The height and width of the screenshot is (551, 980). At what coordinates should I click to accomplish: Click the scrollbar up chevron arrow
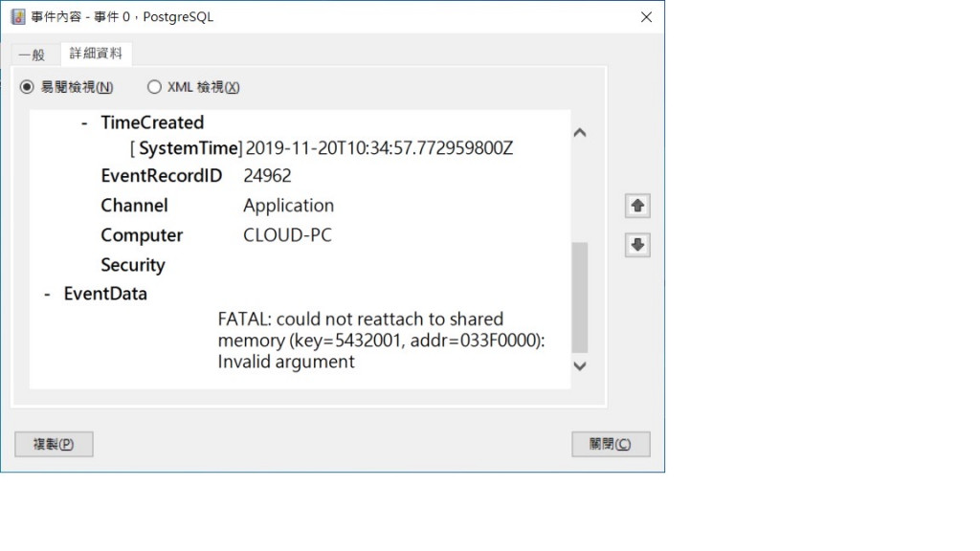580,132
